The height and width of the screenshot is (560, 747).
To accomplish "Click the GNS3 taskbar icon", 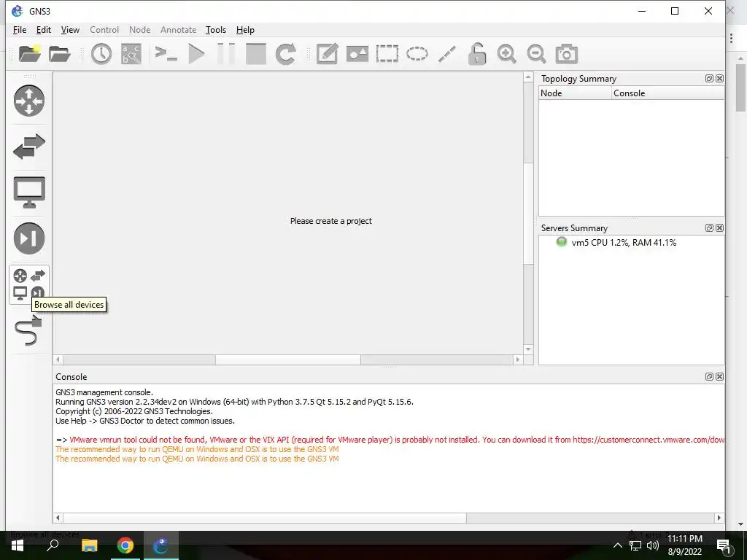I will coord(161,545).
